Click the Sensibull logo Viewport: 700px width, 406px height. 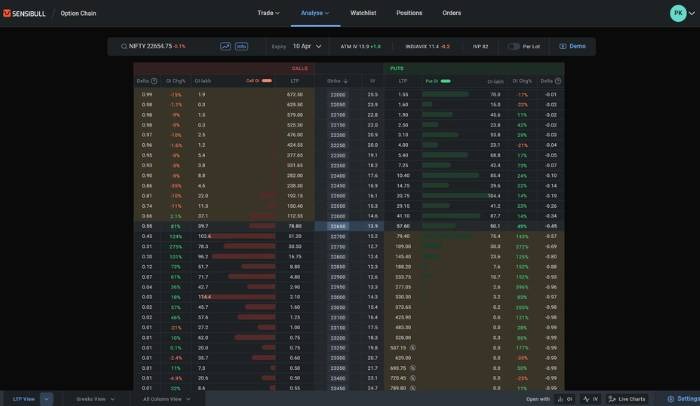[28, 14]
